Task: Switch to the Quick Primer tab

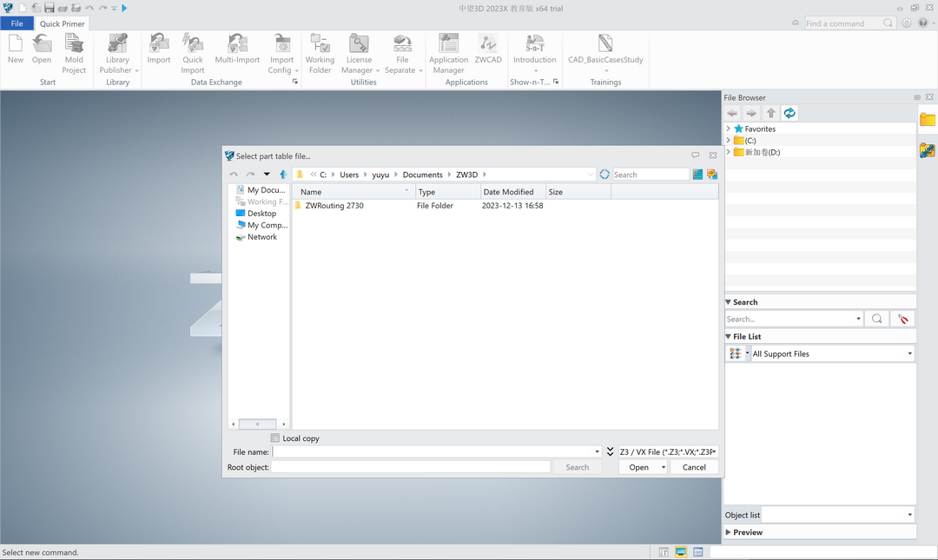Action: pos(62,23)
